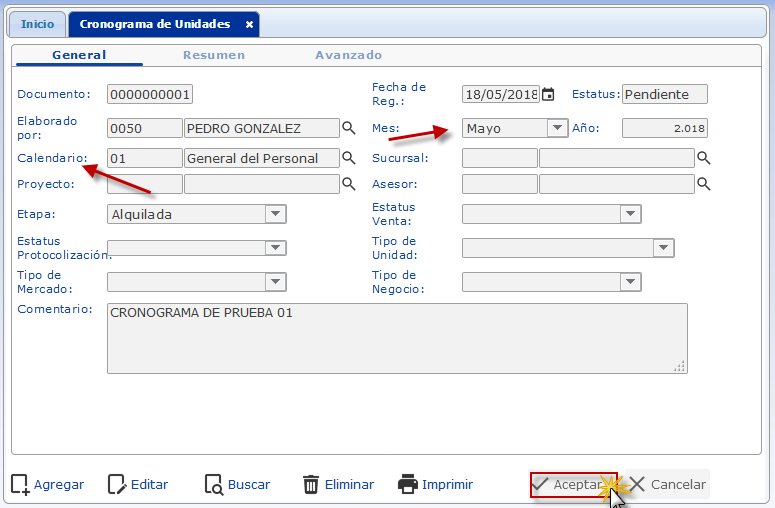Click the Fecha de Reg. date field

[501, 94]
